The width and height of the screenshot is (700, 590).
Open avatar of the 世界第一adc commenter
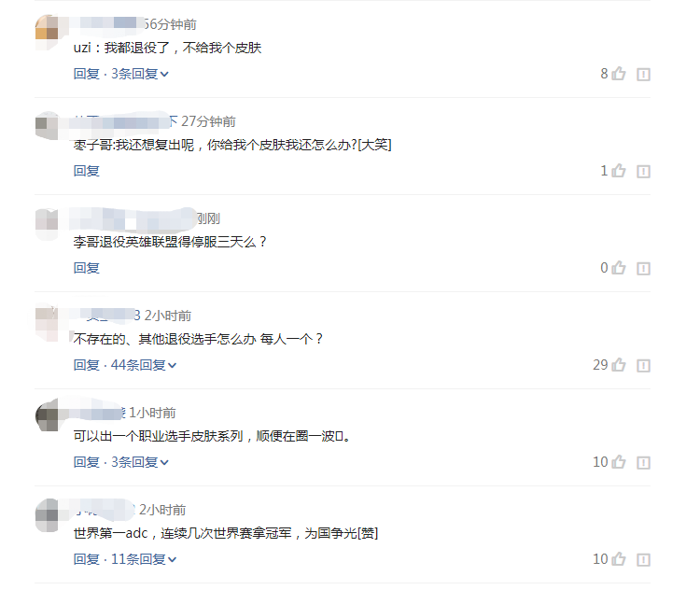click(47, 515)
